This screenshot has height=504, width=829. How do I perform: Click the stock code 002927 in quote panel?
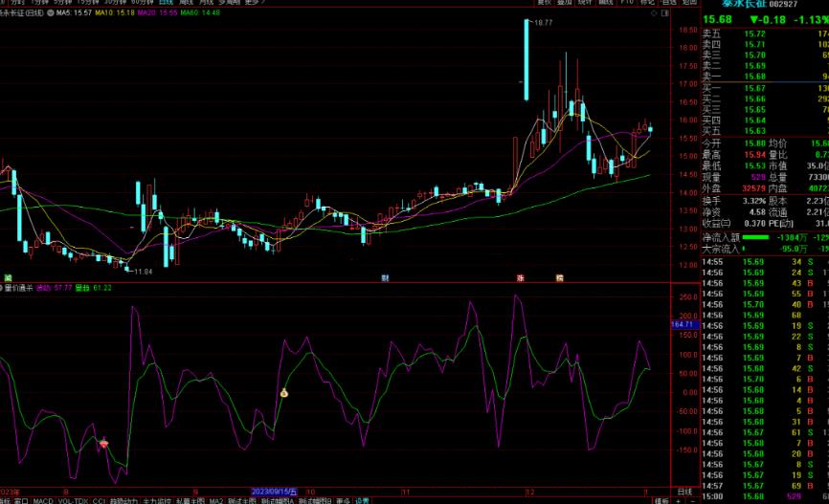click(x=783, y=4)
